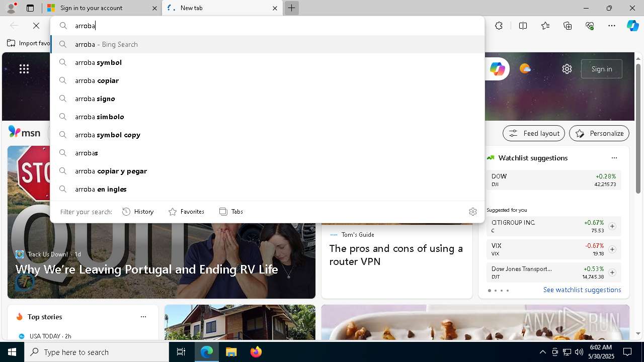Open the weather icon on new tab page

pos(525,69)
